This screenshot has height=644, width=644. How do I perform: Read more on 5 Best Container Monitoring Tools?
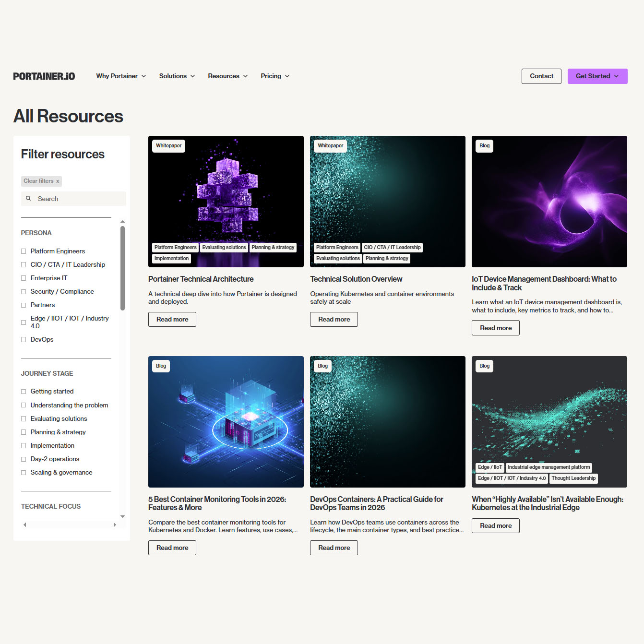coord(172,548)
